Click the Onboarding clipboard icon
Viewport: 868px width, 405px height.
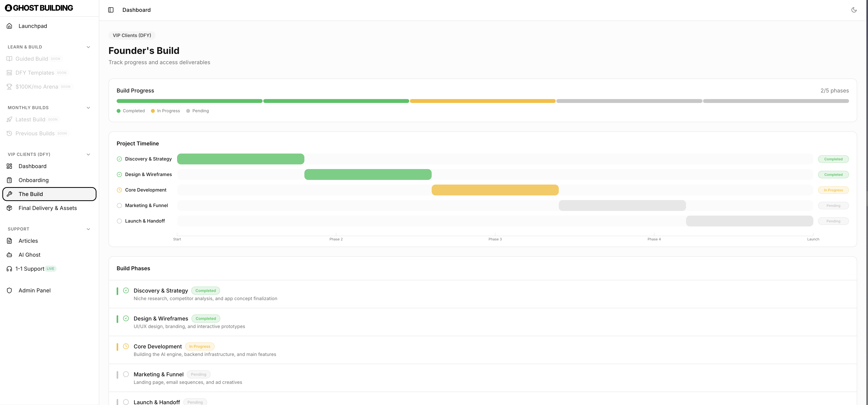tap(9, 180)
